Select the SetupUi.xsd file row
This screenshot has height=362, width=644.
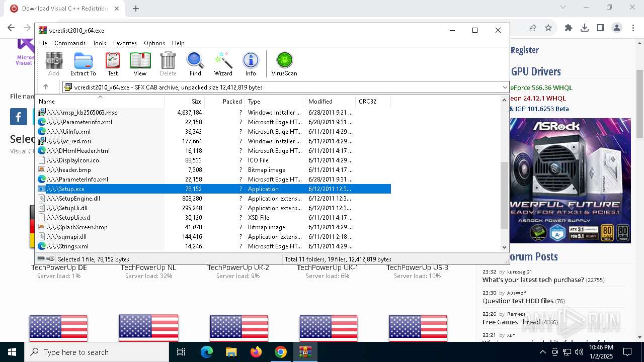[x=214, y=218]
